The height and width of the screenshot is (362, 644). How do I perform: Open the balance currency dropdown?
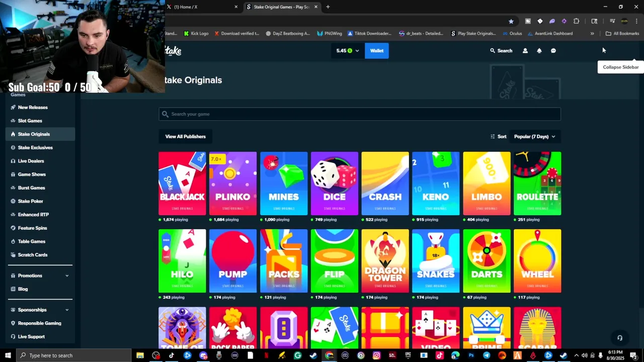(x=348, y=51)
